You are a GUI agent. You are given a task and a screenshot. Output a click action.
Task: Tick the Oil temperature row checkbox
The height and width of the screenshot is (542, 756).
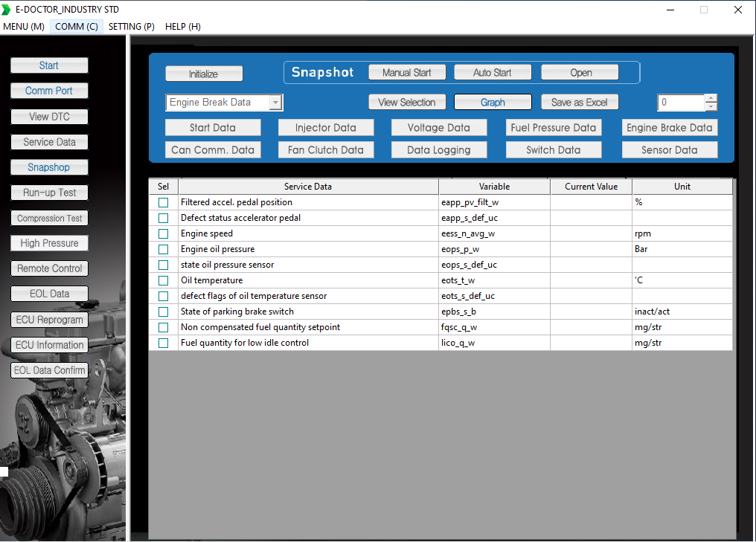164,280
